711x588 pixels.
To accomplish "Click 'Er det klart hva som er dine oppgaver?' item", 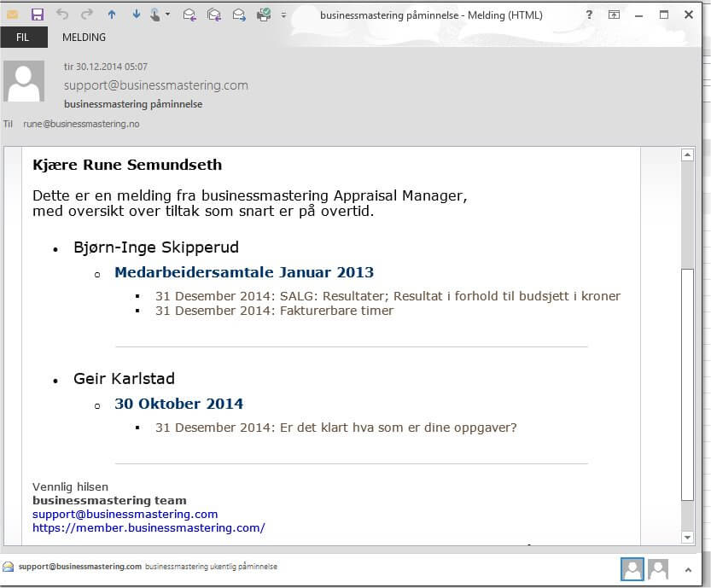I will point(336,428).
